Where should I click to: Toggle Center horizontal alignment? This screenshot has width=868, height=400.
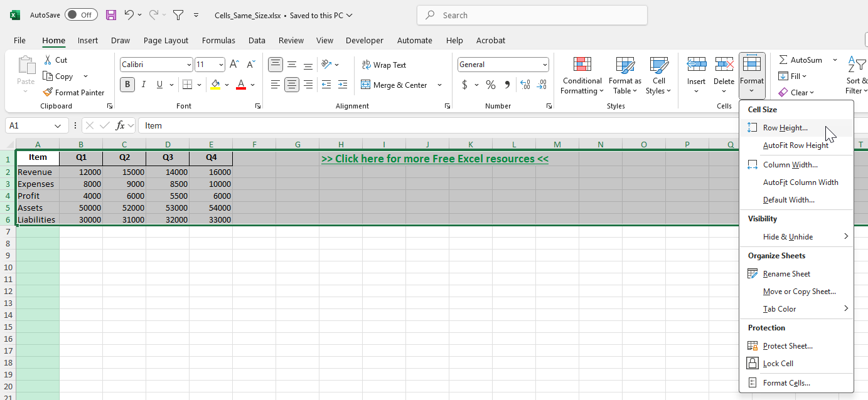292,85
